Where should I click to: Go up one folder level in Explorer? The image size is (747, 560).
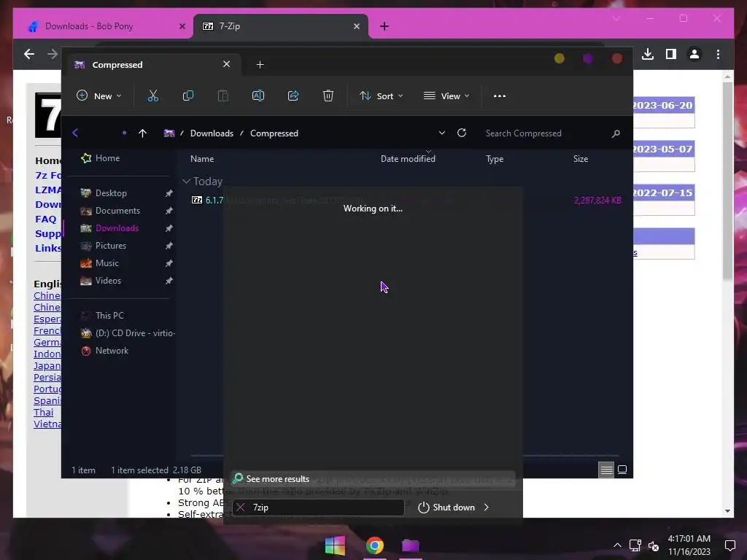point(142,133)
